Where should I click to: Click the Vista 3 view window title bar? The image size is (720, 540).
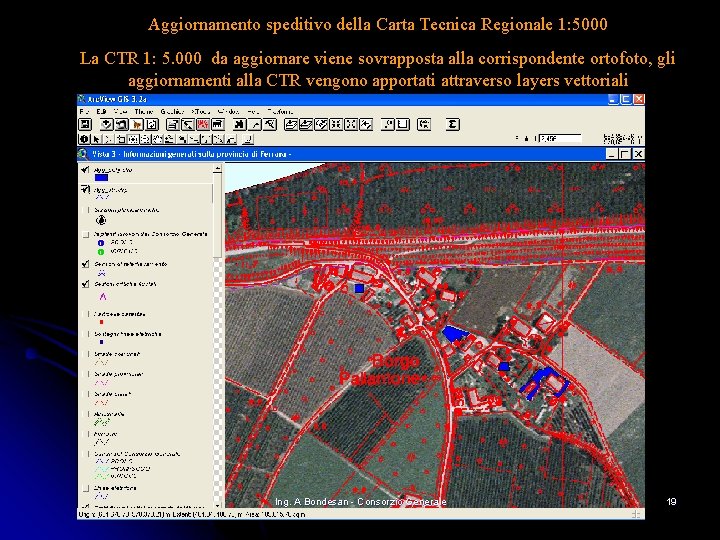tap(361, 154)
